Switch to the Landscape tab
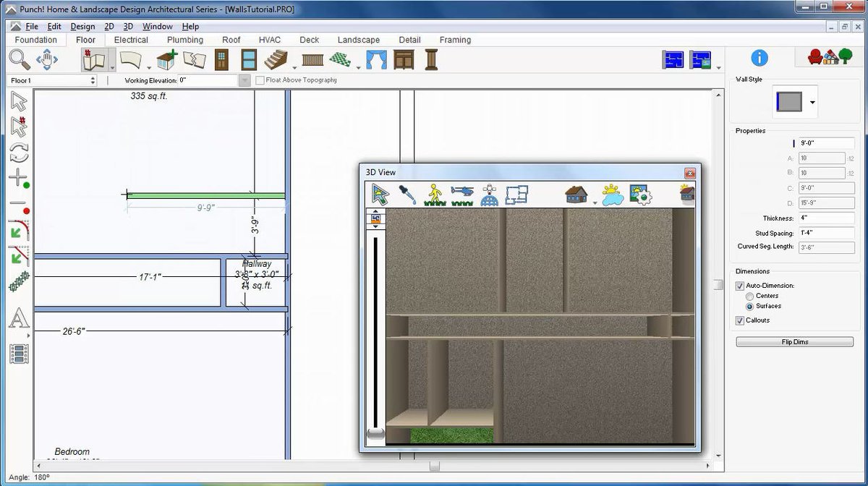This screenshot has height=486, width=868. (359, 40)
